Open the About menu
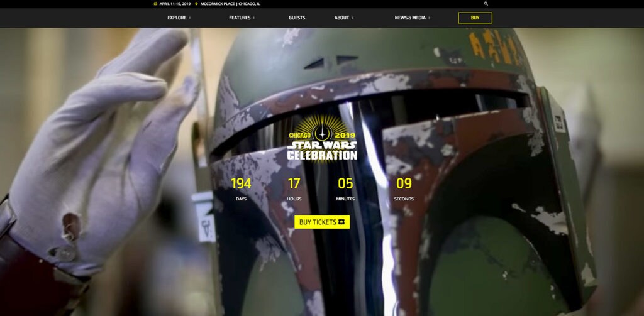 [x=341, y=18]
